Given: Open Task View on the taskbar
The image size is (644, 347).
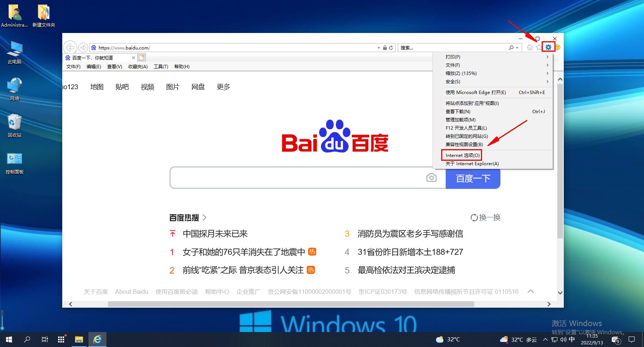Looking at the screenshot, I should [45, 340].
